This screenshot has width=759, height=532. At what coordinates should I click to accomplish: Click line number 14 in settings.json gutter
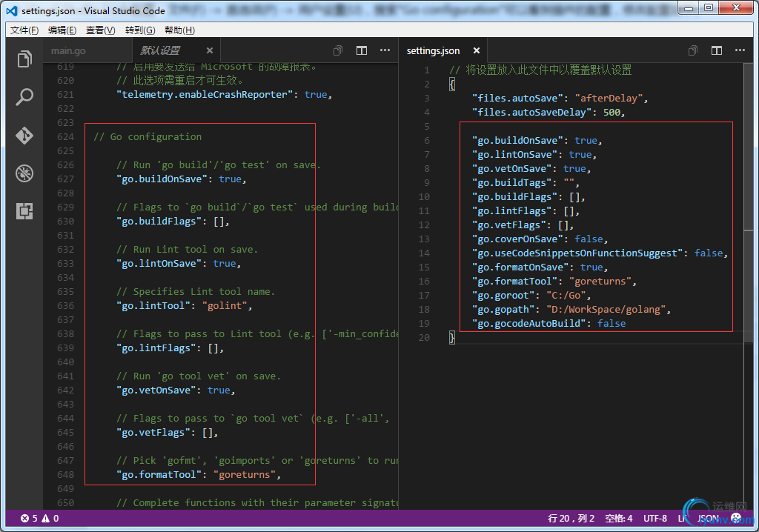tap(424, 253)
